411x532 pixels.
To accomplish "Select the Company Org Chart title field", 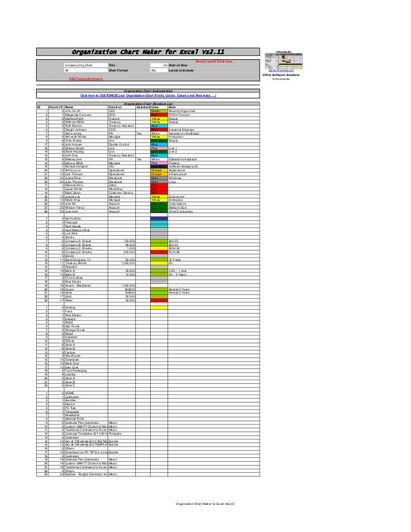I will tap(86, 65).
